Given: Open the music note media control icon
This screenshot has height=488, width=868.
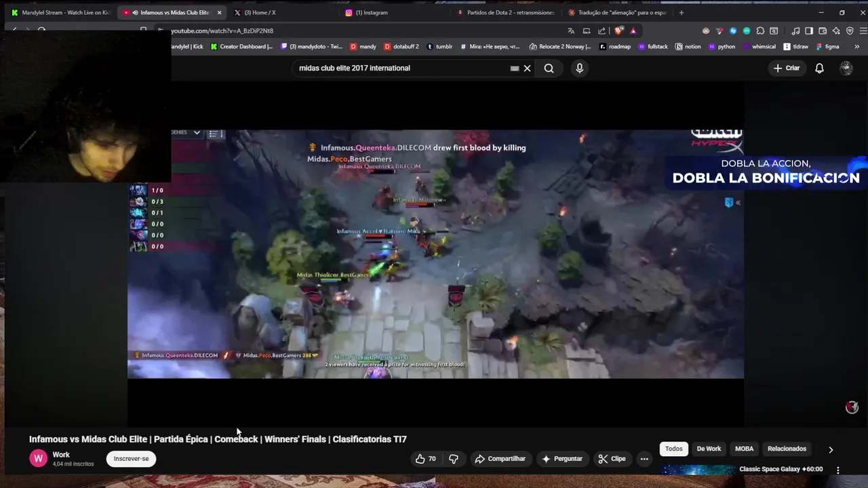Looking at the screenshot, I should (795, 30).
